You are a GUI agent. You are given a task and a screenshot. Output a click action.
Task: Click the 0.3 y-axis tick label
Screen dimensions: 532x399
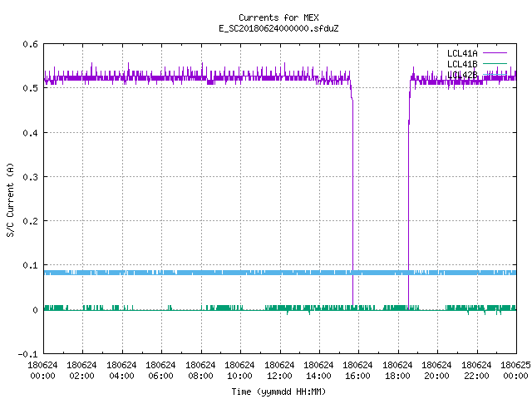pos(30,177)
